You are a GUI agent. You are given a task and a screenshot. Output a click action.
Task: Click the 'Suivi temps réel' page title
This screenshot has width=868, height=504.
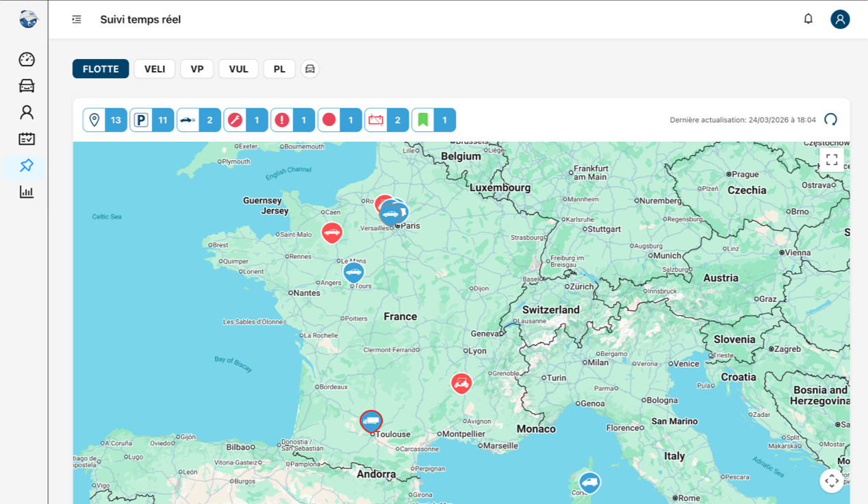tap(140, 19)
